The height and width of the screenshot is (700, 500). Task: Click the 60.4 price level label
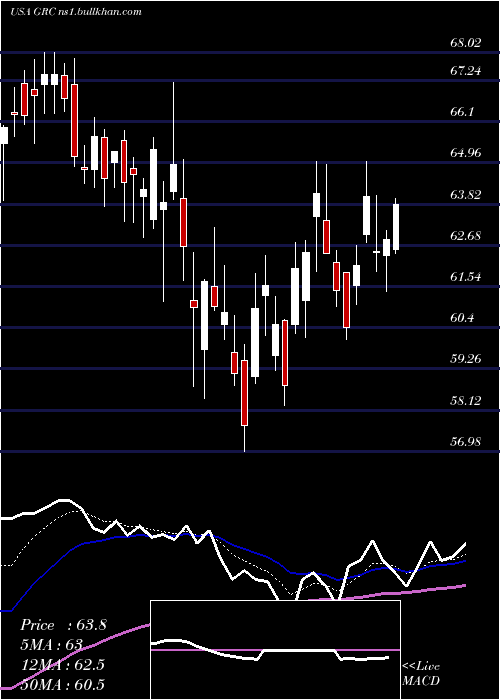pyautogui.click(x=462, y=317)
